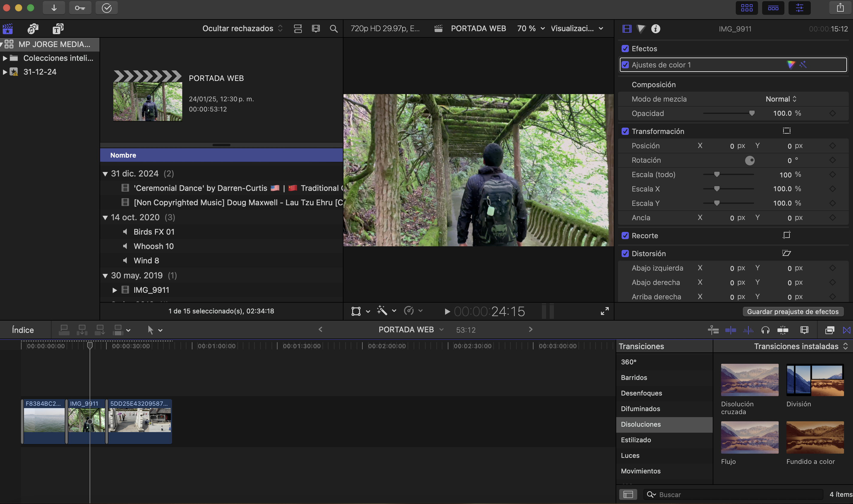Viewport: 853px width, 504px height.
Task: Click the browser search magnifier icon
Action: 334,28
